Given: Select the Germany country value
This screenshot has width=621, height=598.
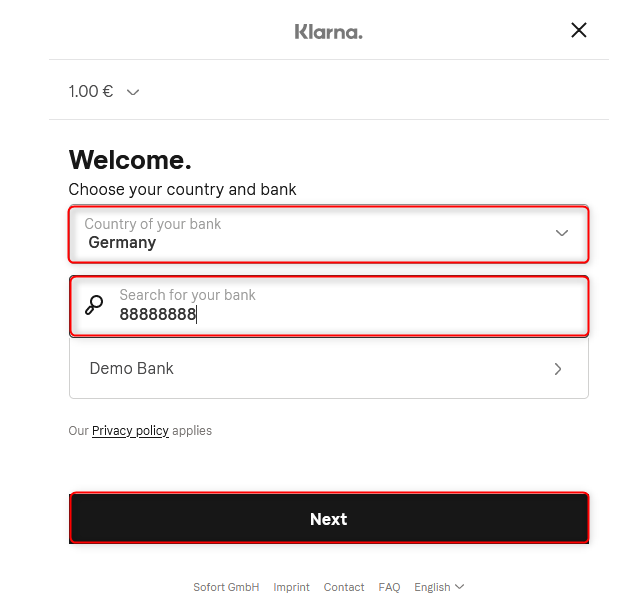Looking at the screenshot, I should click(122, 242).
